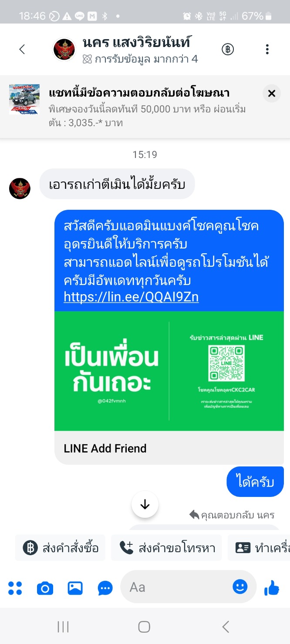The height and width of the screenshot is (644, 290).
Task: Open the camera icon
Action: 45,589
